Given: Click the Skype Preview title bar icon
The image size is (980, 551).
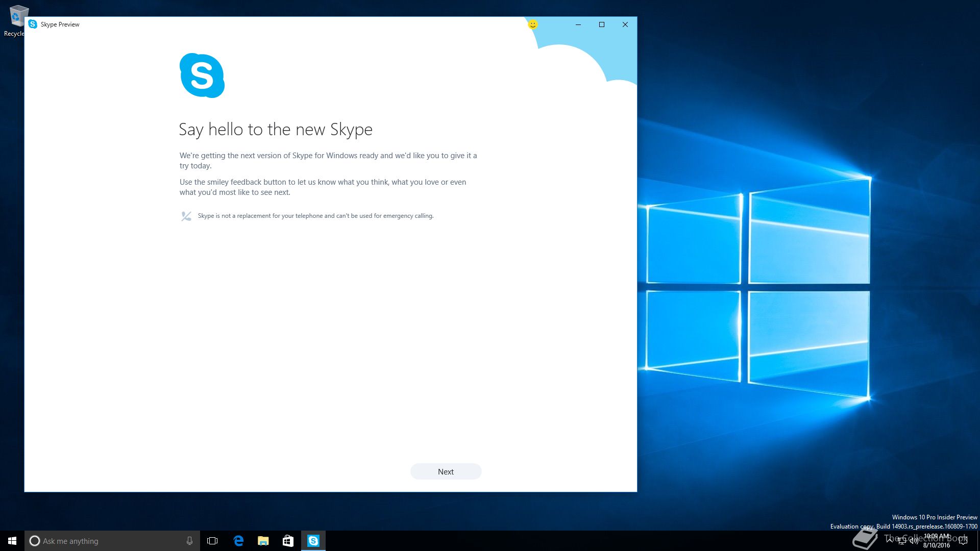Looking at the screenshot, I should 33,24.
